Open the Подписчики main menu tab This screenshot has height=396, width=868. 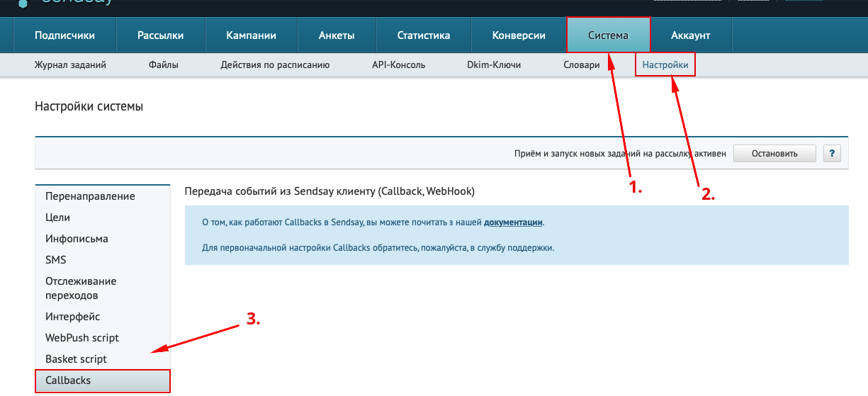coord(64,35)
